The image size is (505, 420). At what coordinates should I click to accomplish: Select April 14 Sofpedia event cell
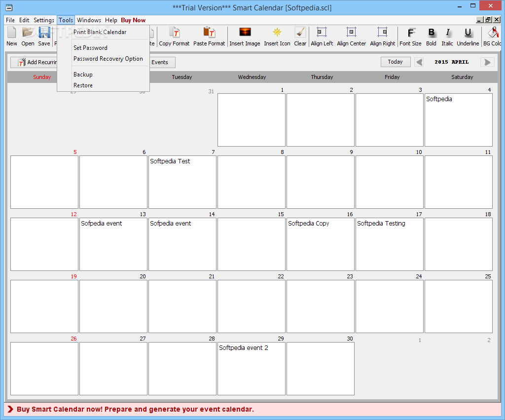(x=182, y=244)
